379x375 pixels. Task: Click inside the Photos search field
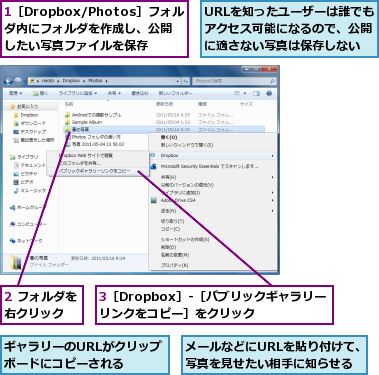[x=232, y=81]
